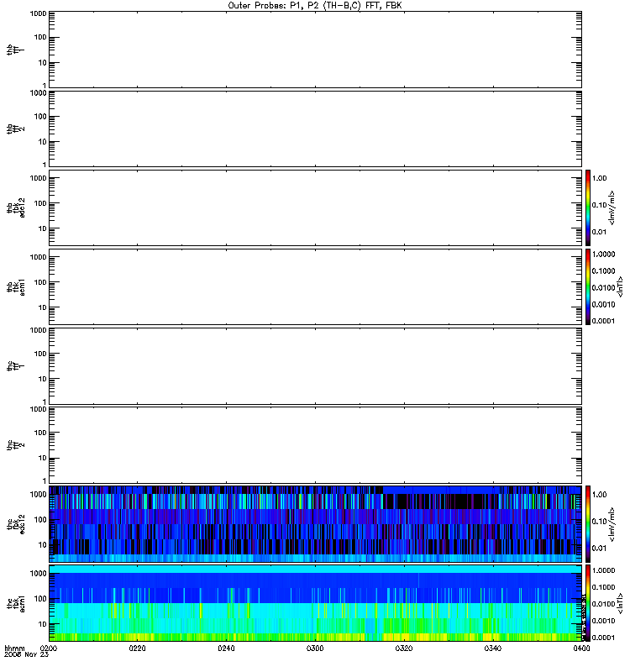Click the thb fbk edc12 panel y-axis title
630x672 pixels.
[15, 207]
